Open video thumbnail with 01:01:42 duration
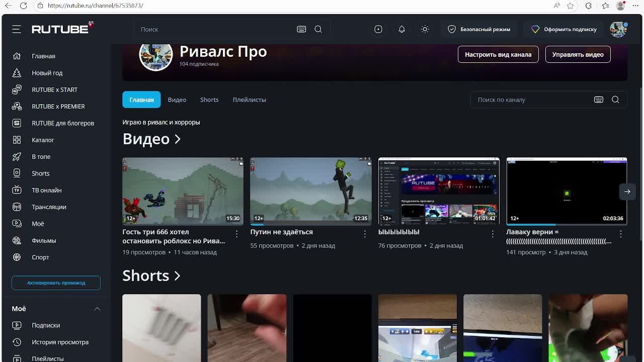Viewport: 644px width, 362px height. click(x=439, y=191)
